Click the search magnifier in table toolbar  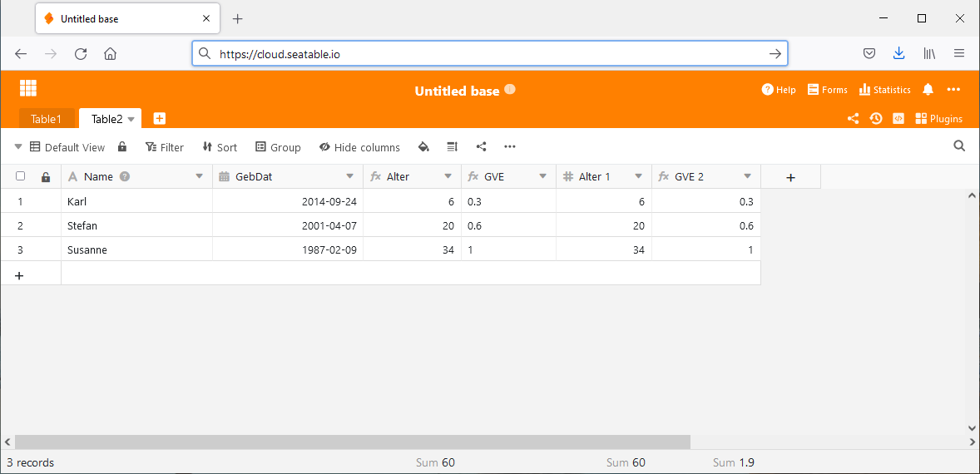tap(959, 146)
